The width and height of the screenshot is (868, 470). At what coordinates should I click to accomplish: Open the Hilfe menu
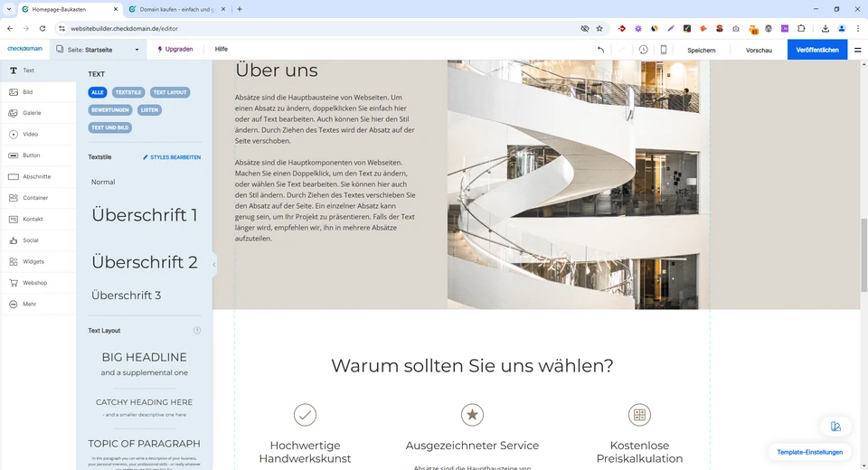pos(222,50)
